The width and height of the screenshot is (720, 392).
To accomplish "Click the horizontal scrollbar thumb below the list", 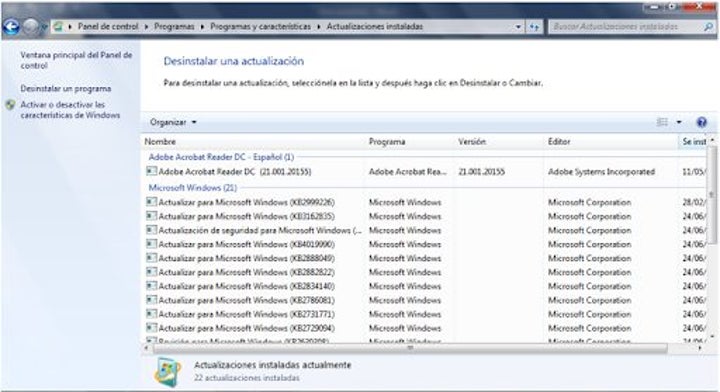I will (x=410, y=348).
